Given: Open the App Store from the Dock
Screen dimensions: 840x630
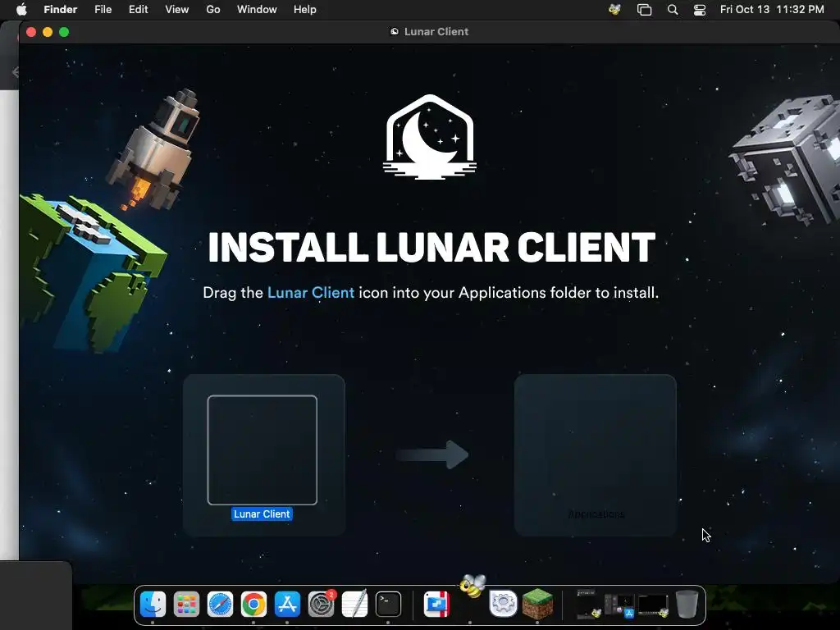Looking at the screenshot, I should click(288, 605).
